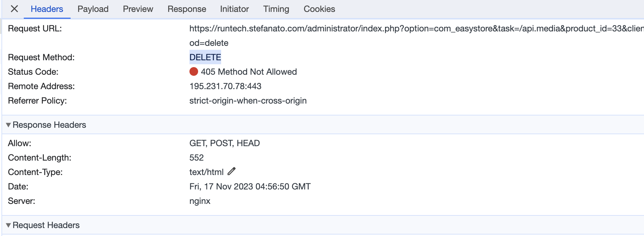Image resolution: width=644 pixels, height=236 pixels.
Task: Go to the Initiator tab
Action: (234, 9)
